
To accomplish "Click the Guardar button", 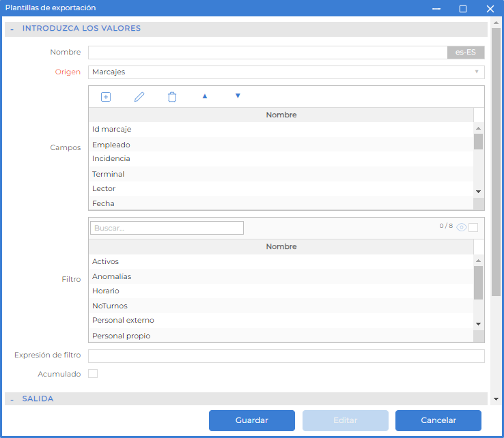I will (x=252, y=420).
